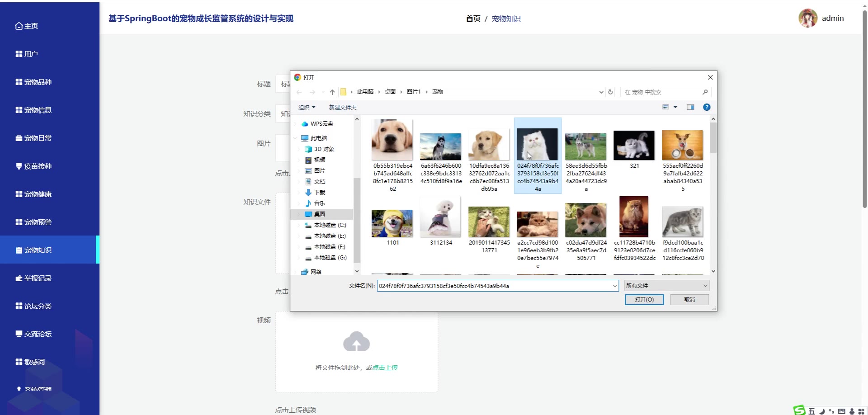Click the 首页 breadcrumb link

click(x=473, y=19)
